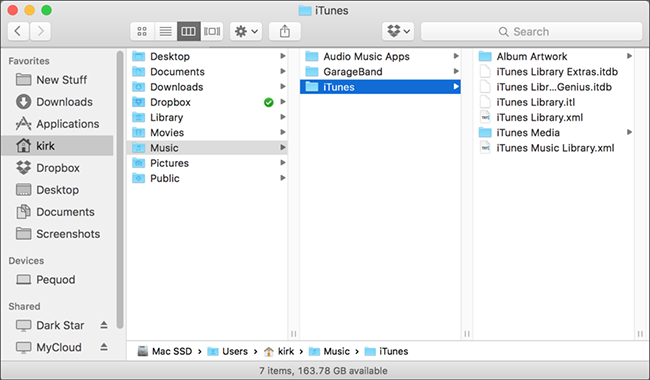650x380 pixels.
Task: Select iTunes Libr...Genius.itdb file
Action: tap(554, 87)
